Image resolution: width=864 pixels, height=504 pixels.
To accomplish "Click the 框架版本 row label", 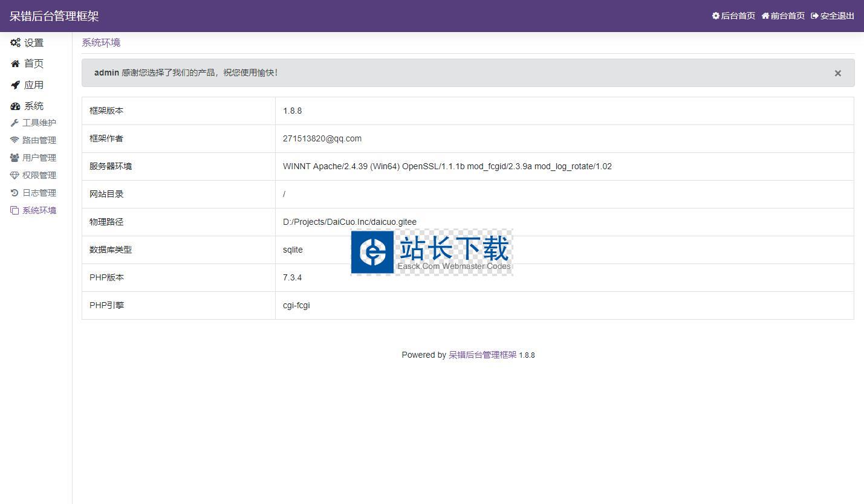I will (x=106, y=111).
